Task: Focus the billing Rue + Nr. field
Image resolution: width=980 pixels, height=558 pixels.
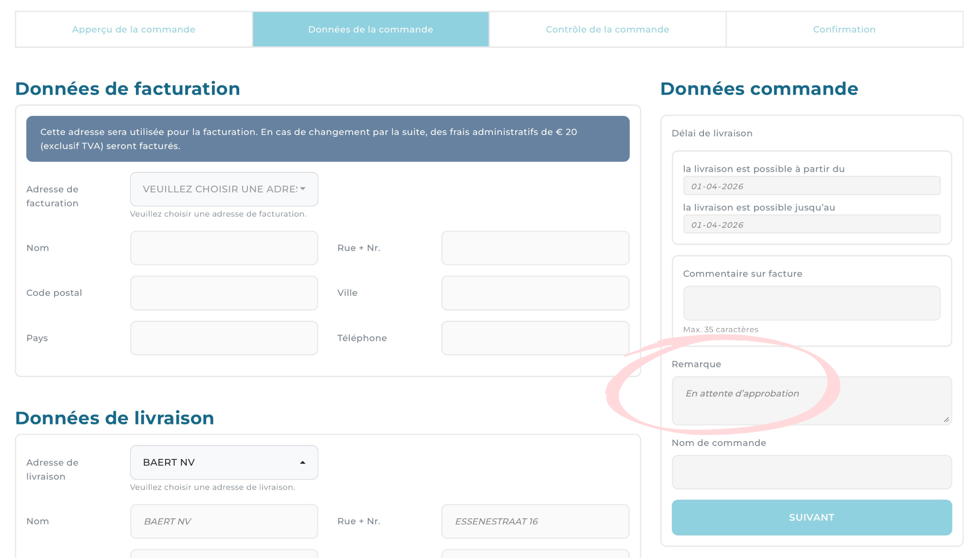Action: [535, 248]
